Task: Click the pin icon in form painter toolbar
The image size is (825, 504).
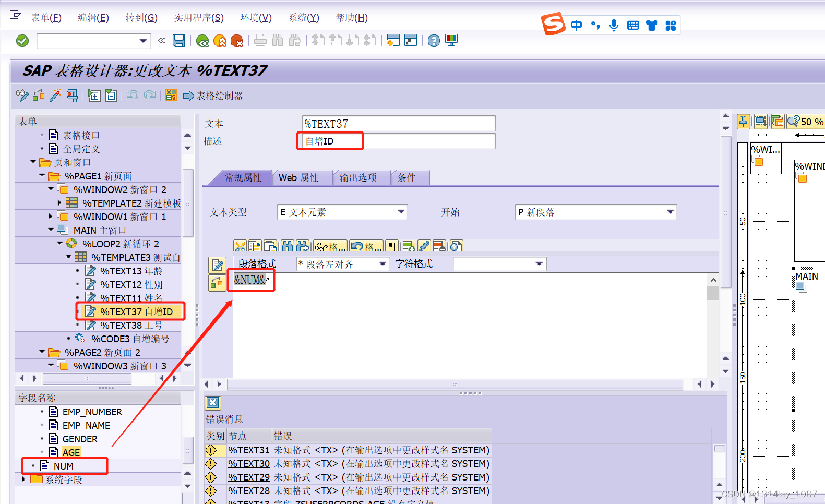Action: 743,122
